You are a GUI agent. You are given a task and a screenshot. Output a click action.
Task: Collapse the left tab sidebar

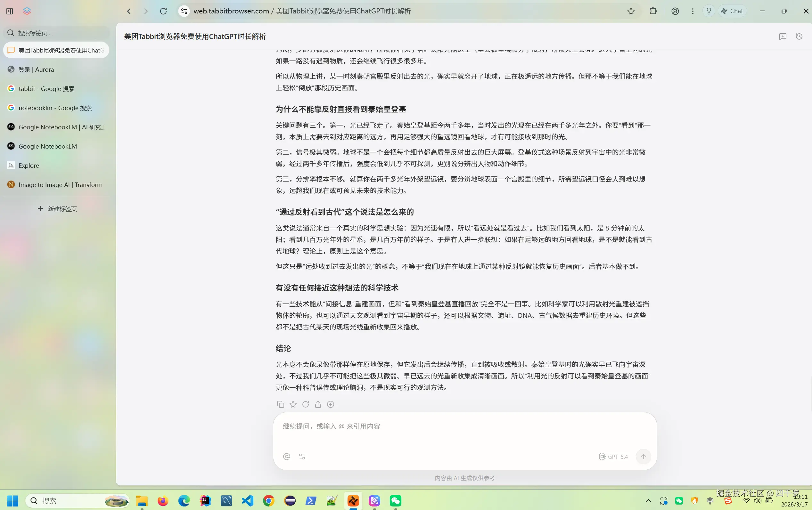coord(9,11)
